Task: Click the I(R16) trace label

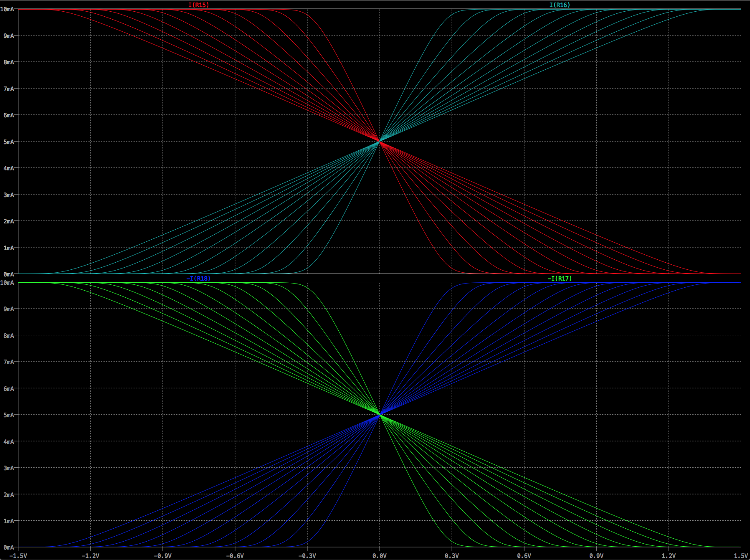Action: (x=560, y=5)
